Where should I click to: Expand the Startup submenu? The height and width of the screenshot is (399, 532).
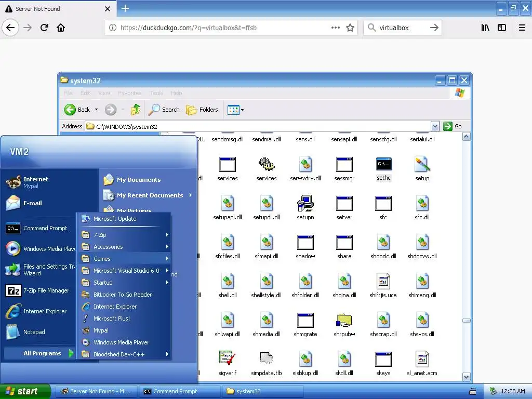[124, 283]
